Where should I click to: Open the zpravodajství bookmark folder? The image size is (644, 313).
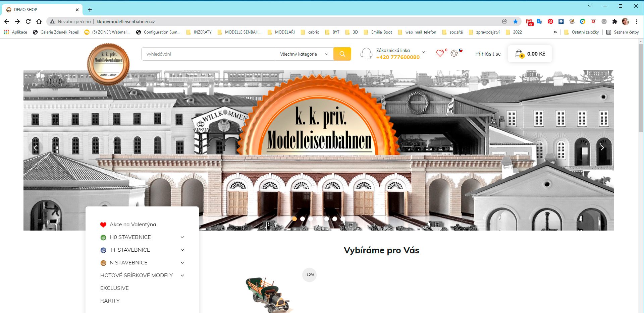coord(484,32)
